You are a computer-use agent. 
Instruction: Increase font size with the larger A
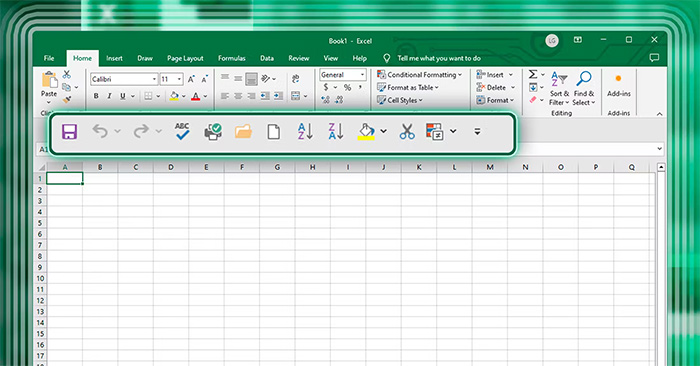(191, 79)
